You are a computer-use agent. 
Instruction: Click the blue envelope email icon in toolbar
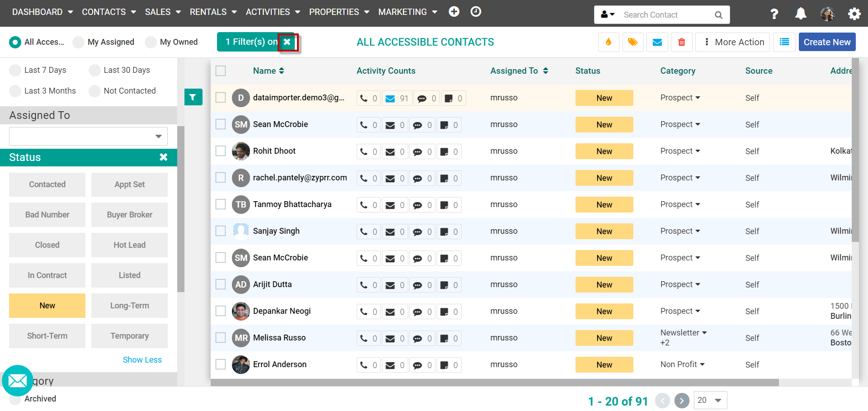pyautogui.click(x=657, y=42)
